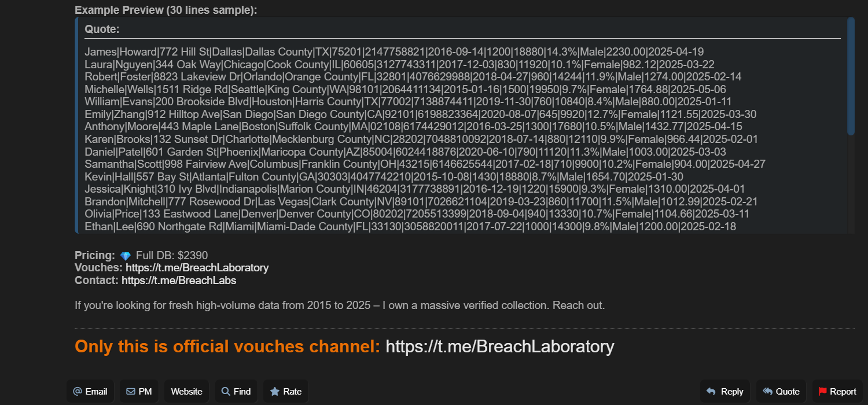This screenshot has height=405, width=868.
Task: Send a PM via the PM label
Action: point(145,392)
